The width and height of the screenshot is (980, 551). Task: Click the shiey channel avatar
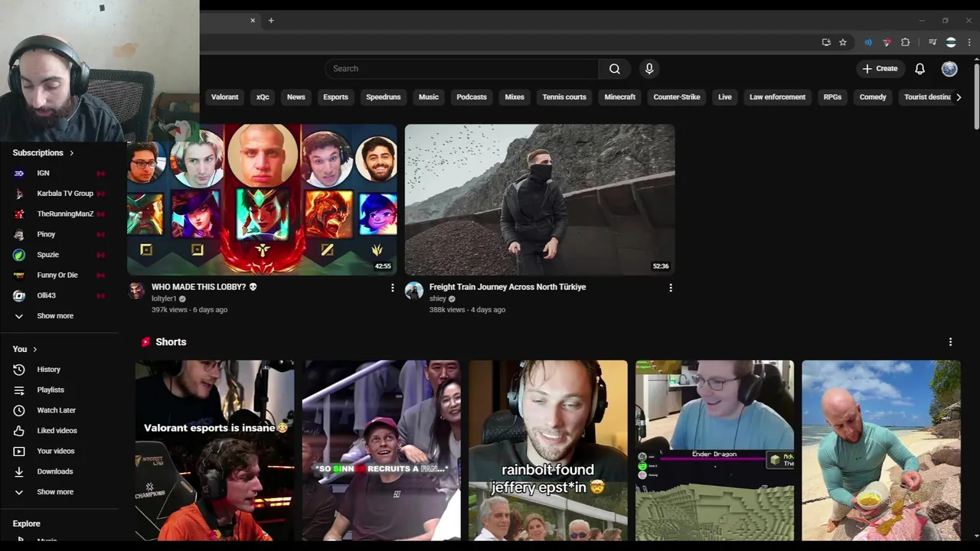point(414,291)
